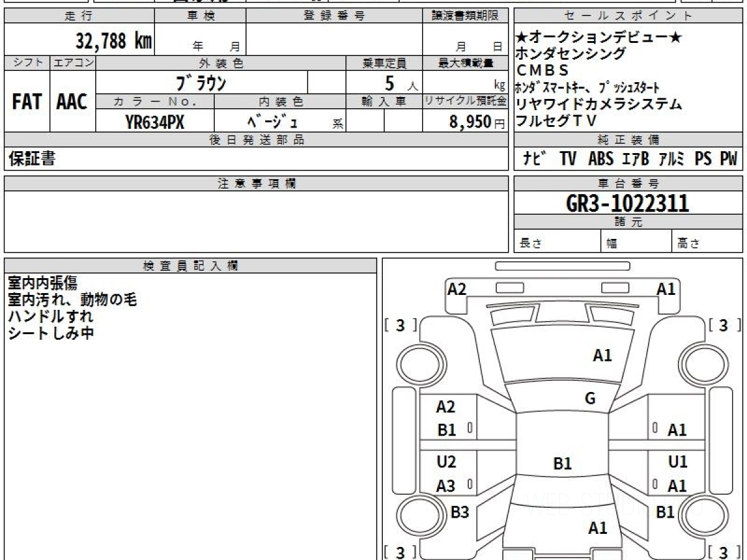Select the ホンダスマートキー、プッシュスタート line
The width and height of the screenshot is (747, 560).
tap(588, 87)
